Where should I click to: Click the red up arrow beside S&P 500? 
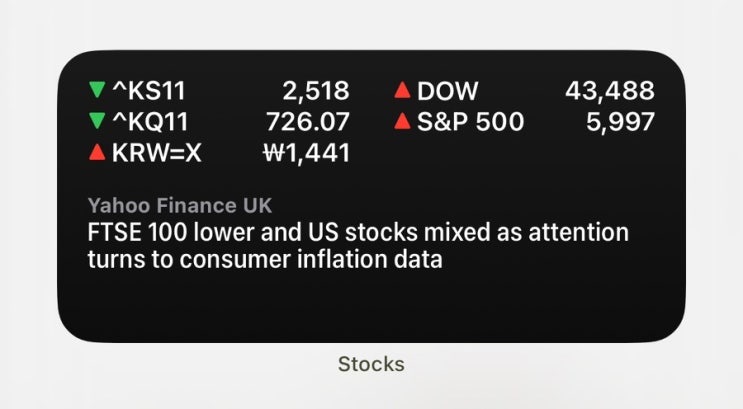[402, 123]
